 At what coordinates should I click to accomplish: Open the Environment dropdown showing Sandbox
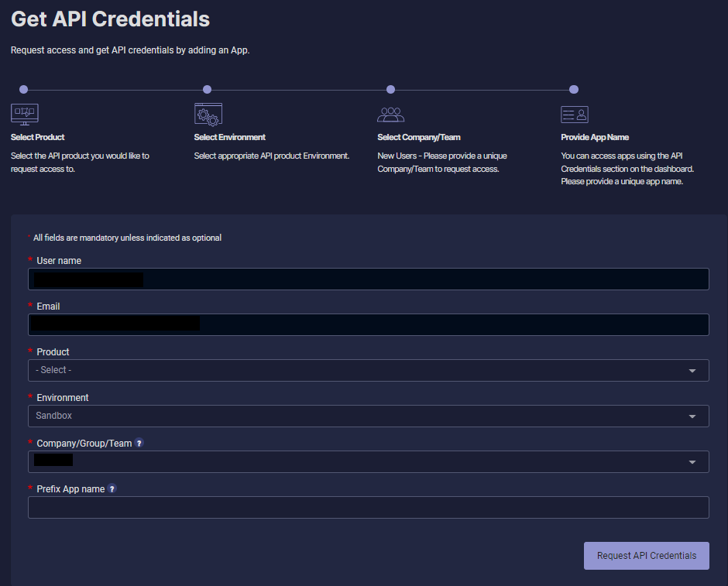[369, 416]
